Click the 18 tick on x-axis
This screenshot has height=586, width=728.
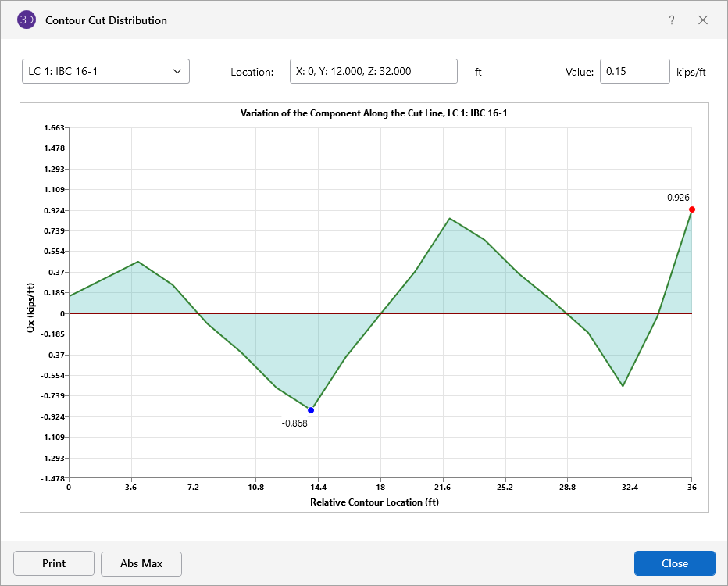tap(380, 488)
